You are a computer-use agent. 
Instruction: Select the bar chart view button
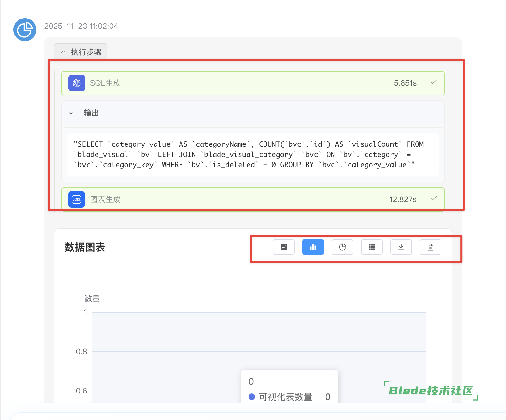coord(313,247)
